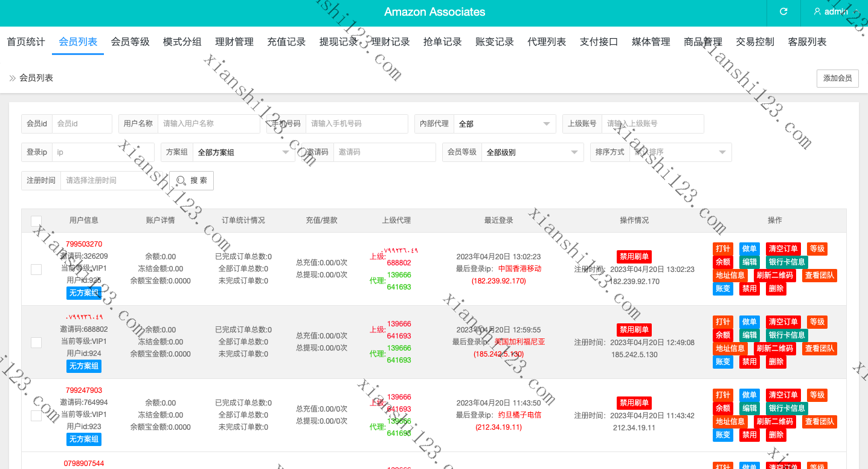Go to 抢单记录 tab

[x=443, y=42]
